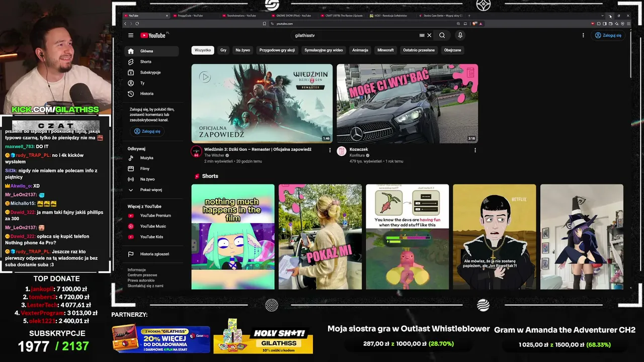Open the Wiedźmin 3 Remaster video thumbnail

click(262, 104)
